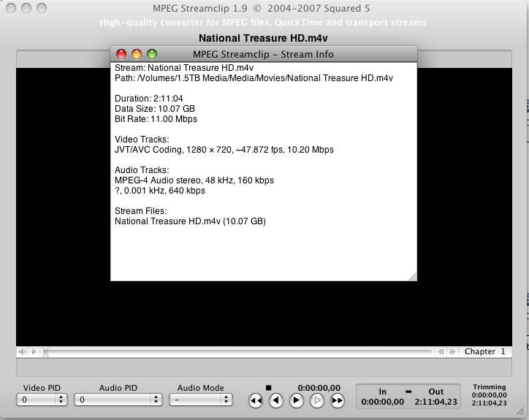
Task: Click the Out timecode 2:11:04,23
Action: (x=436, y=402)
